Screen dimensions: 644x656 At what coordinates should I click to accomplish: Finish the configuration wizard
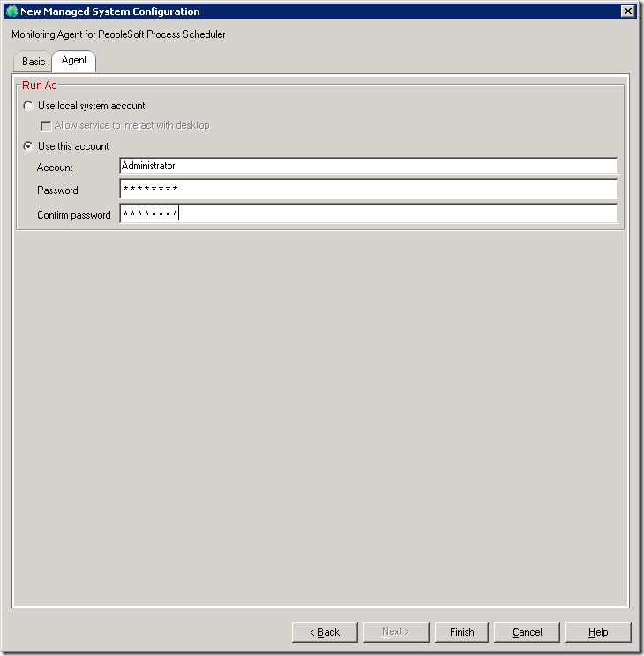[461, 632]
